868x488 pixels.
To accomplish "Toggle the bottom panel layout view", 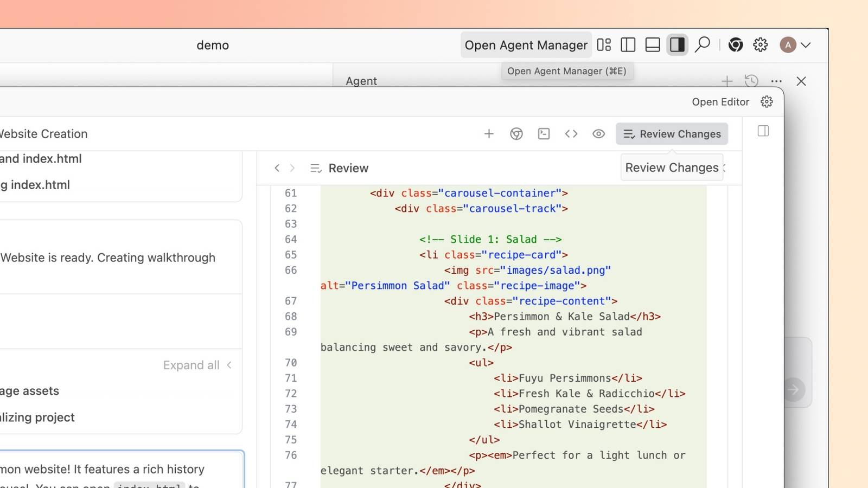I will coord(652,44).
